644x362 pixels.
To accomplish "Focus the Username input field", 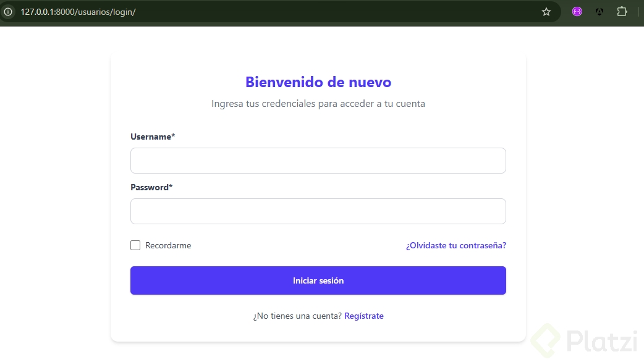I will pos(318,161).
